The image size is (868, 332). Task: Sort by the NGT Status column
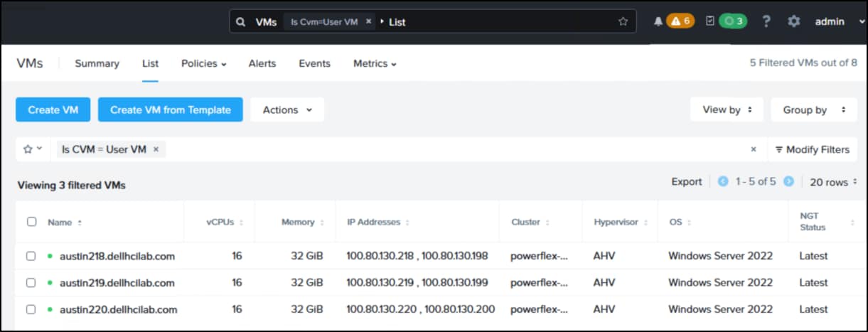[813, 223]
